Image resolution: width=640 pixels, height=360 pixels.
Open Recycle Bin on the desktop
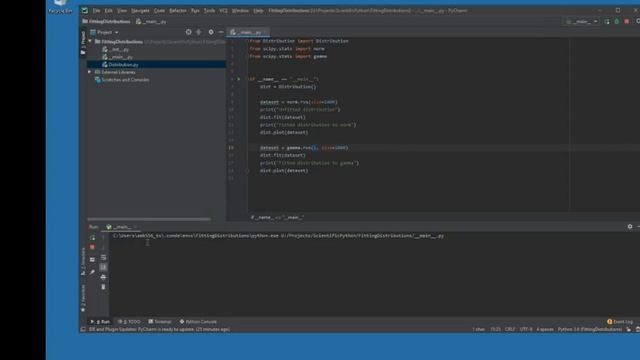click(x=60, y=7)
